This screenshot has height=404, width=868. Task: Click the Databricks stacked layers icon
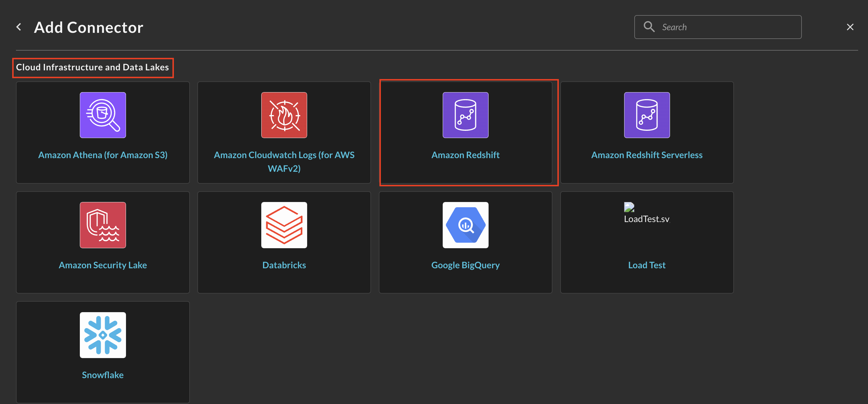pos(284,225)
